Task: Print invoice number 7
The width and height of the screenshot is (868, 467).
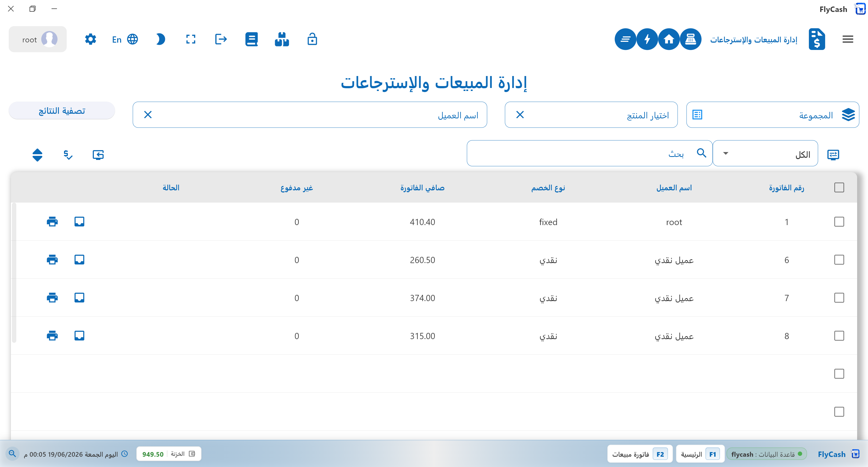Action: 52,298
